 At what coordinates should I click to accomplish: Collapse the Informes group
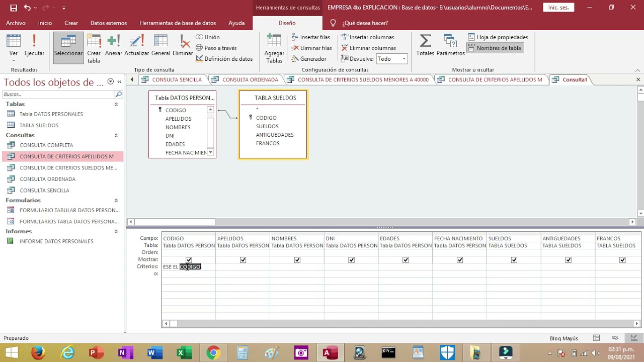(x=116, y=231)
